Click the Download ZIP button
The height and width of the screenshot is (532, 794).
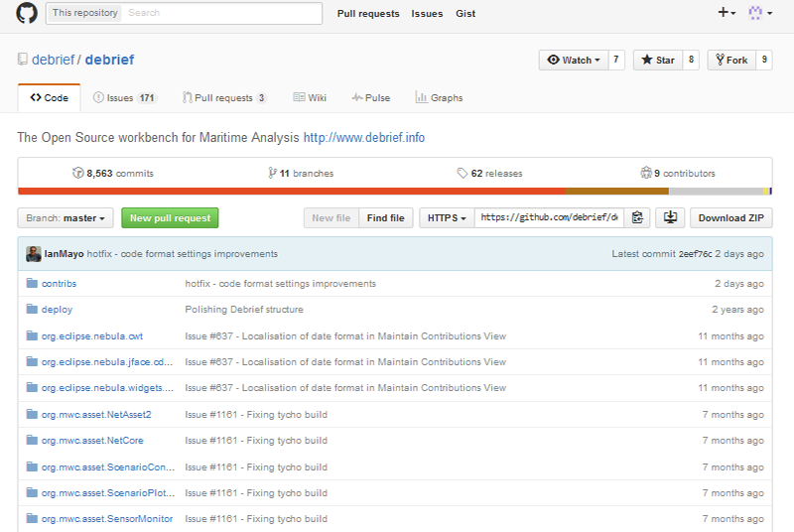point(730,217)
